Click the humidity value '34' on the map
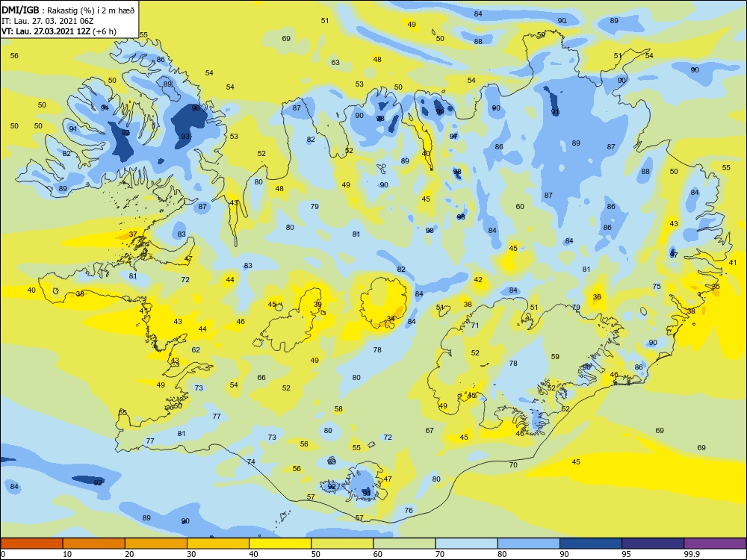Viewport: 747px width, 560px height. [x=391, y=319]
